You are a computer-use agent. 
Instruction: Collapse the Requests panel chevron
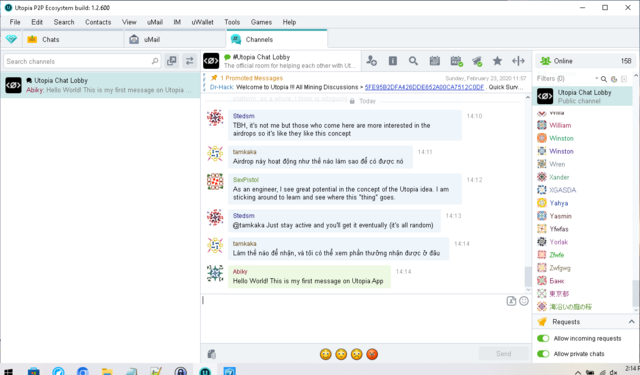click(x=631, y=322)
